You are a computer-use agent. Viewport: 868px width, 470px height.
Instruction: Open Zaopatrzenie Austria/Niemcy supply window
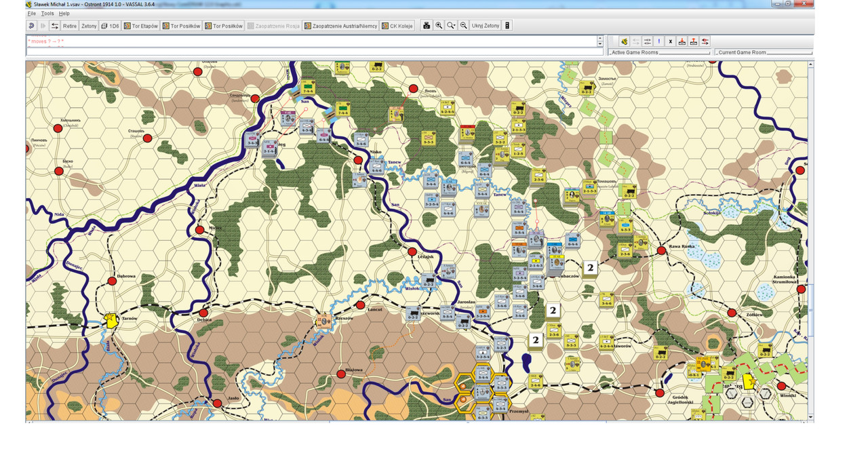tap(340, 26)
